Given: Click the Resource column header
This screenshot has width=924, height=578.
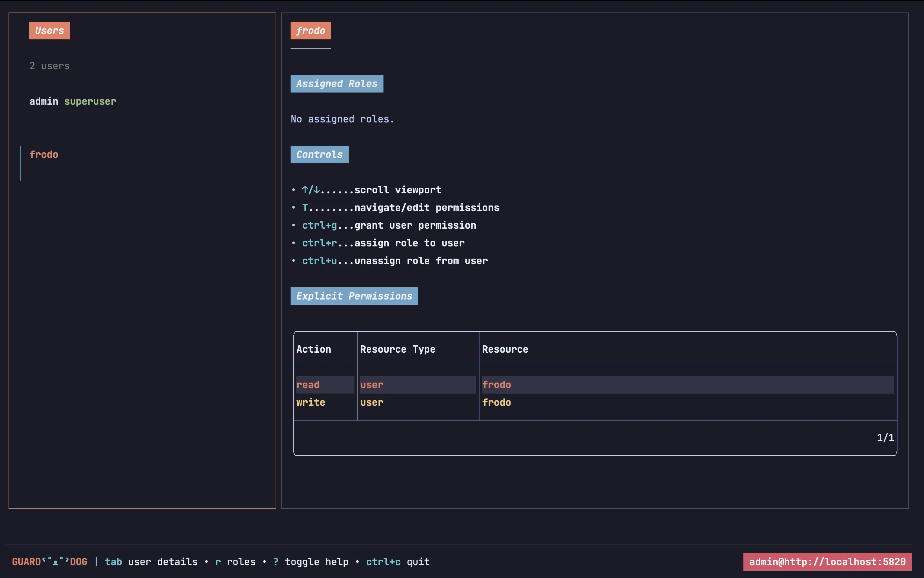Looking at the screenshot, I should 505,349.
